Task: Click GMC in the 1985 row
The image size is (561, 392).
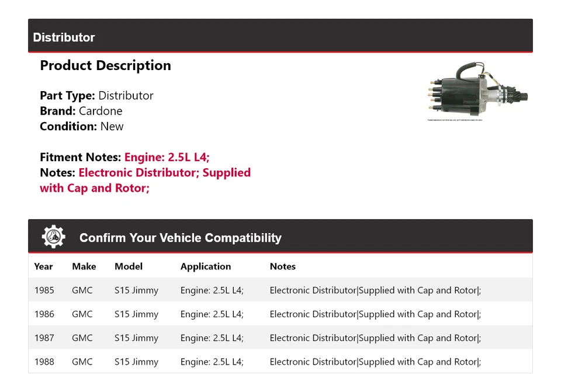Action: pyautogui.click(x=82, y=290)
